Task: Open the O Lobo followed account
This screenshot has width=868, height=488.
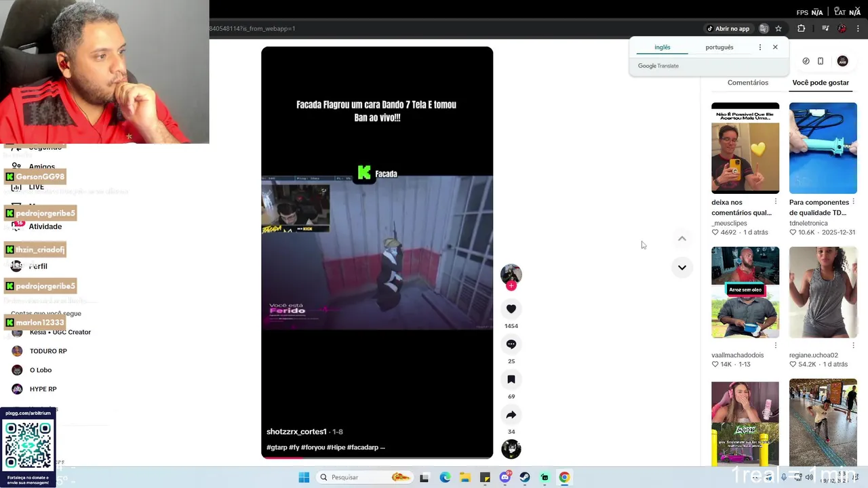Action: 40,370
